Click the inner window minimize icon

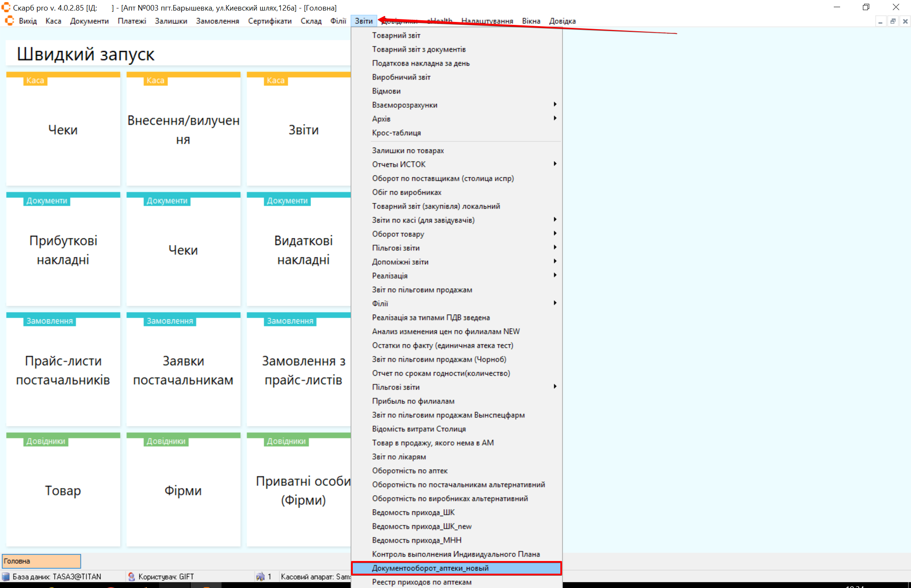click(x=881, y=22)
